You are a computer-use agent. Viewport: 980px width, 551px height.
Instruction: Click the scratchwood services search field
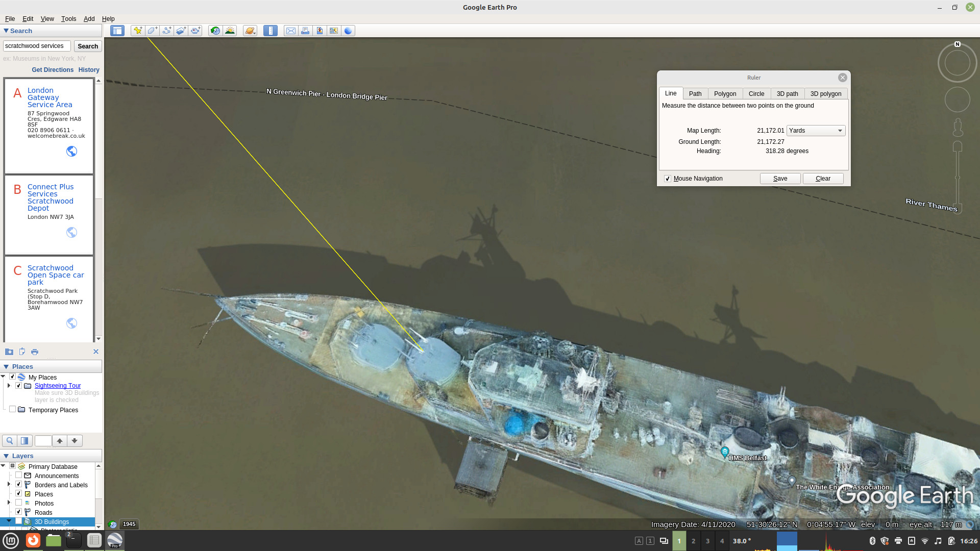(x=37, y=46)
